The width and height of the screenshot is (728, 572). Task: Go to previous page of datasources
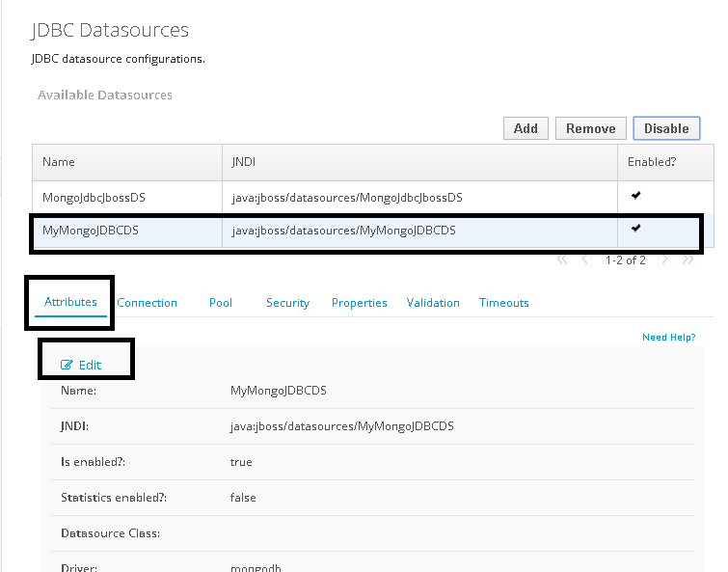coord(584,259)
